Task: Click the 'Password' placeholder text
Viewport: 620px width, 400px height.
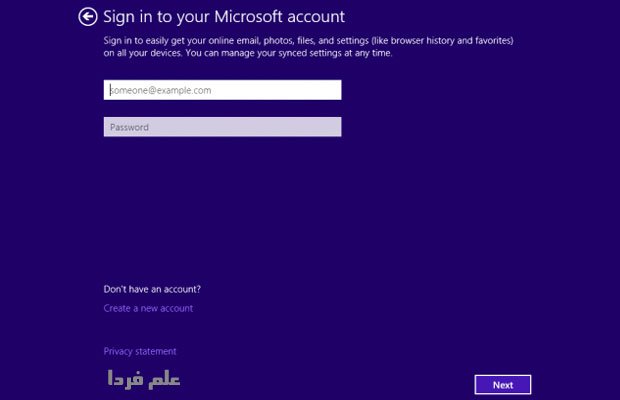Action: [x=129, y=127]
